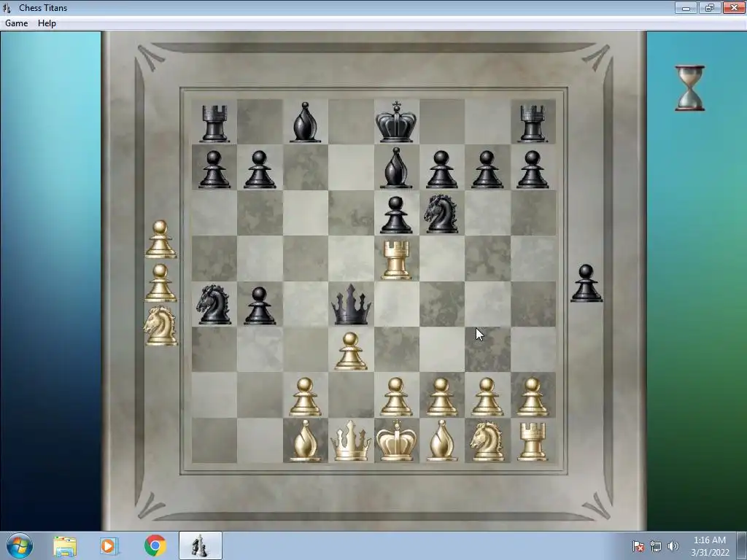Open the clock showing 1:16 AM

tap(710, 546)
